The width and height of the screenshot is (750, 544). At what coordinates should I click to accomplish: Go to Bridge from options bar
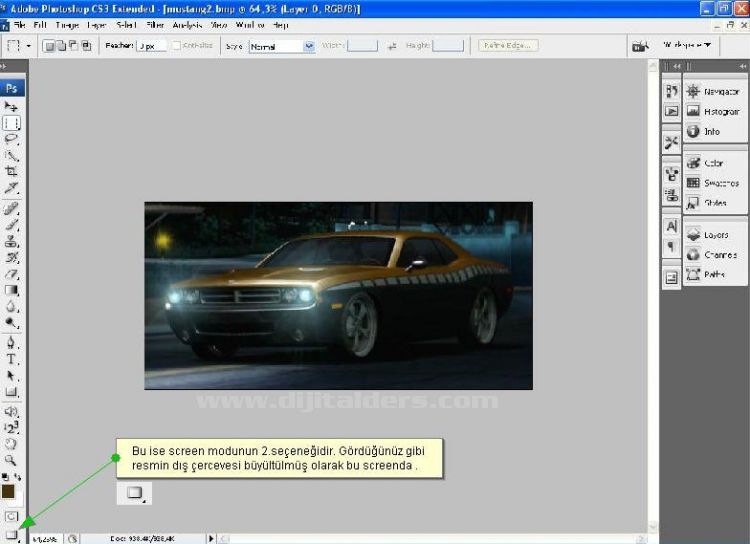pyautogui.click(x=640, y=46)
